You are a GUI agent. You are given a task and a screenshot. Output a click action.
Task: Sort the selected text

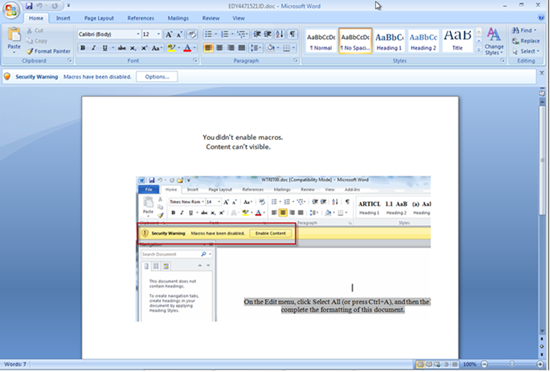coord(280,34)
